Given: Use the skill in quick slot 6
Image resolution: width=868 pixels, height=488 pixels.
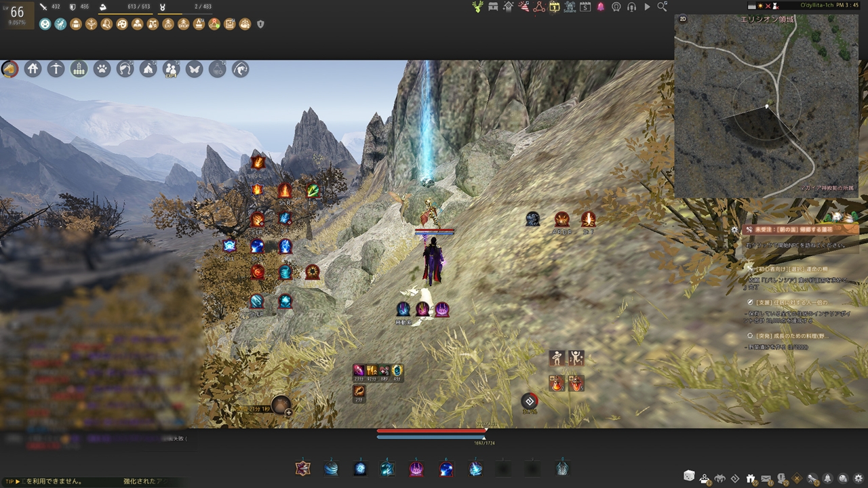Looking at the screenshot, I should point(446,468).
